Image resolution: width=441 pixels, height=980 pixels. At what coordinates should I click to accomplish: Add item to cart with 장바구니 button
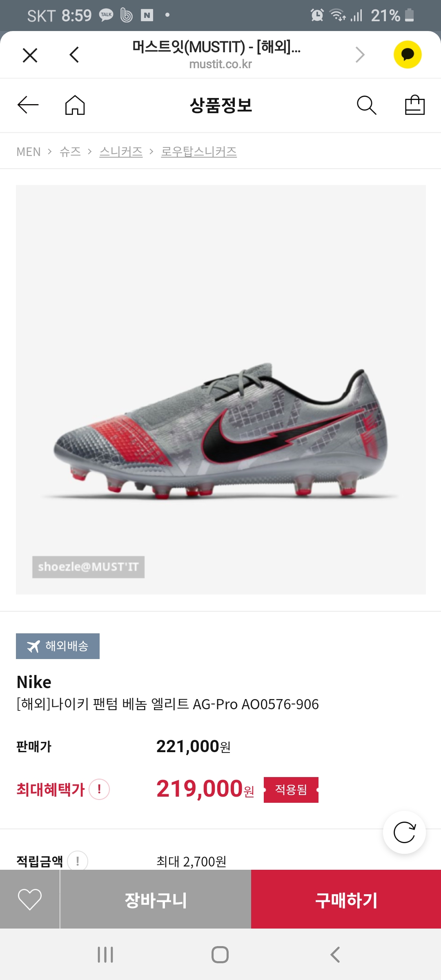[156, 899]
